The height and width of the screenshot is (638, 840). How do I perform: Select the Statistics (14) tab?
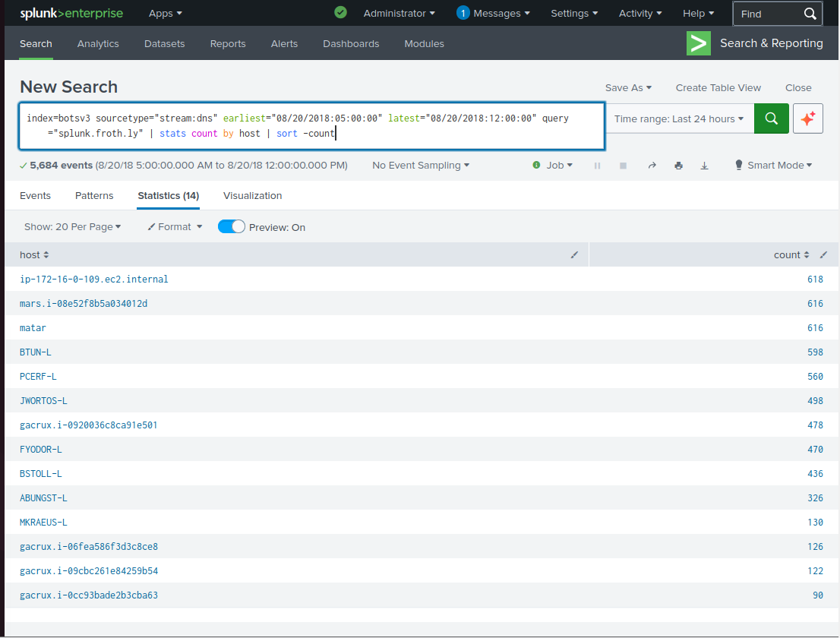tap(168, 195)
